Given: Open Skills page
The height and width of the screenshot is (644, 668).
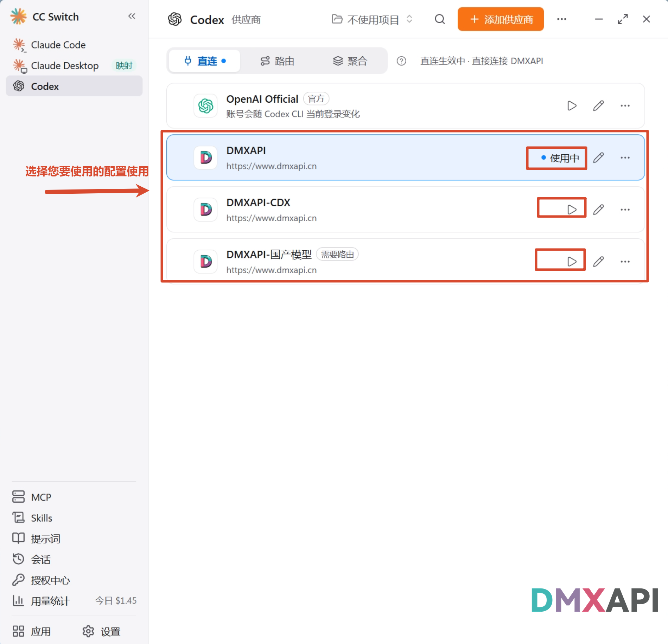Looking at the screenshot, I should point(74,518).
